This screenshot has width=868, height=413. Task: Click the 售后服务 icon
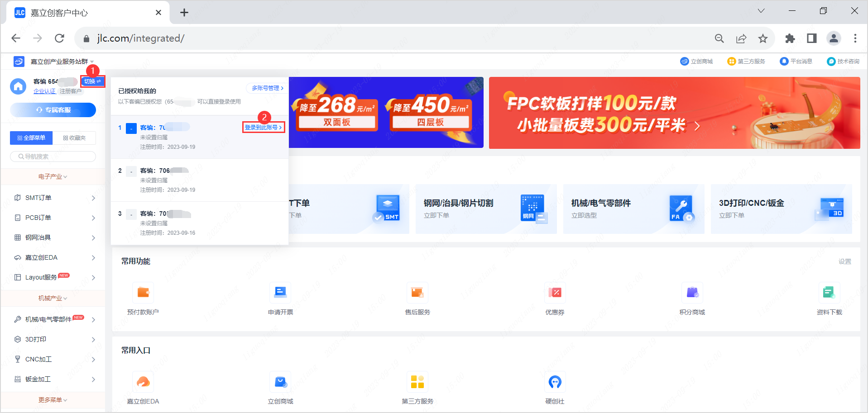point(417,293)
